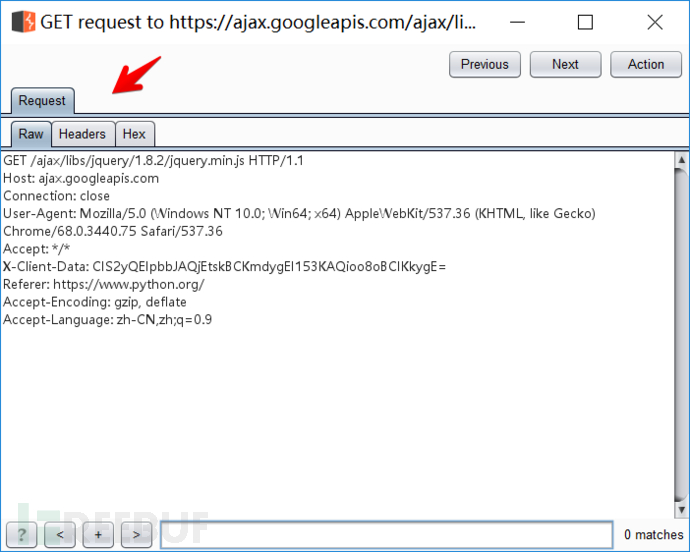This screenshot has width=690, height=552.
Task: Click the Referer: https://www.python.org/ line
Action: pos(104,284)
